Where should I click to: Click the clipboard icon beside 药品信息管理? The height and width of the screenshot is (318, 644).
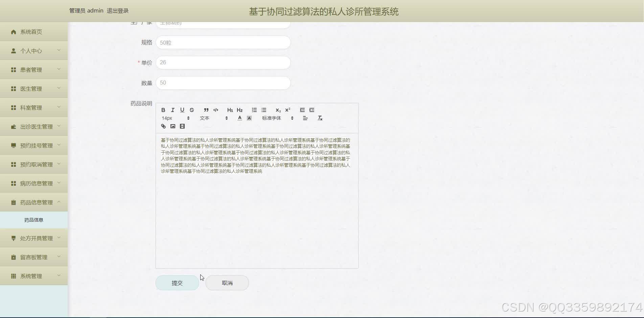click(14, 202)
